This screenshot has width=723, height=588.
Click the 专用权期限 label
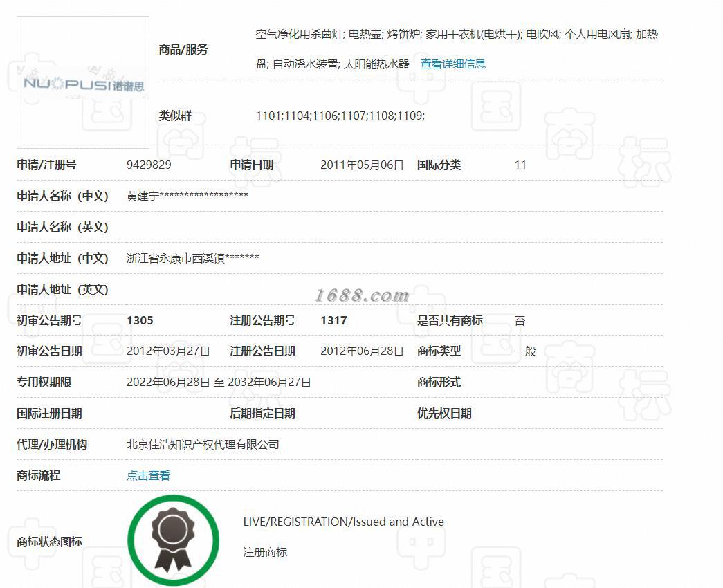(44, 383)
